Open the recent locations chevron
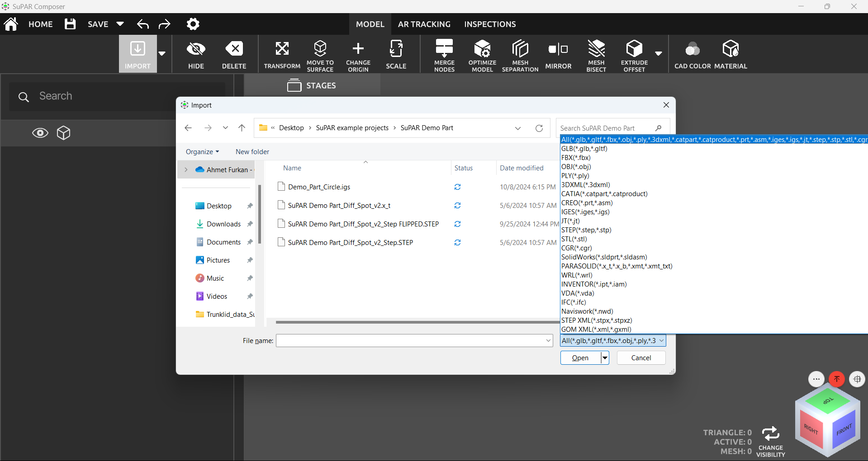This screenshot has width=868, height=461. tap(225, 128)
